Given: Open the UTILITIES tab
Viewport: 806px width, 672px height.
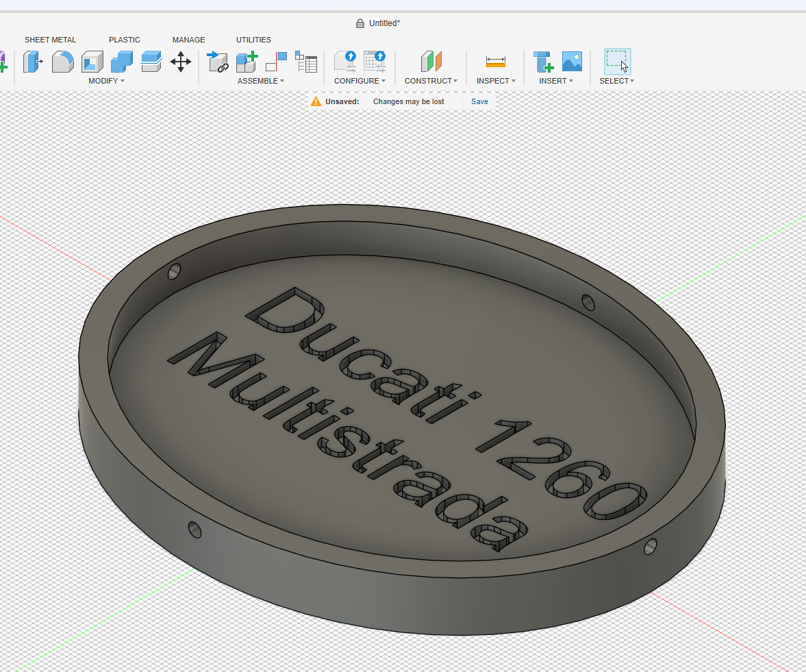Looking at the screenshot, I should tap(253, 40).
